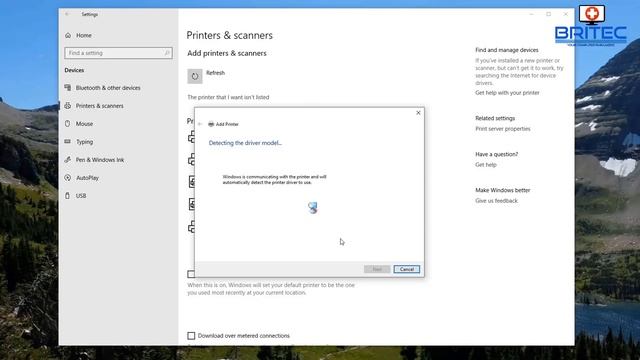Open Bluetooth & other devices page
640x360 pixels.
[108, 88]
